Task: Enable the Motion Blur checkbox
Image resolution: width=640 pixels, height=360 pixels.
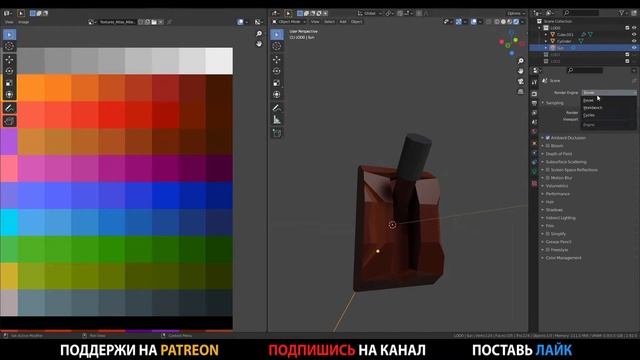Action: 548,178
